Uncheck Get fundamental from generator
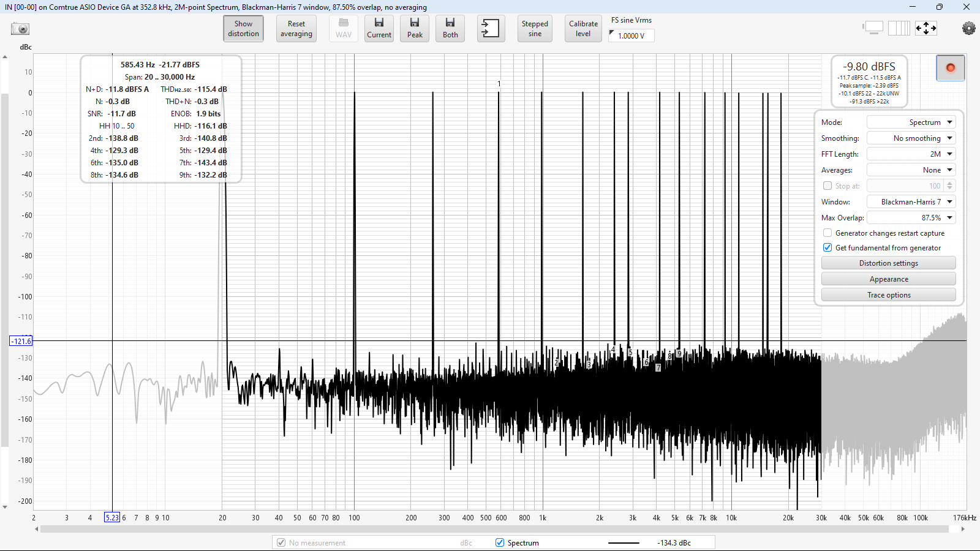 pyautogui.click(x=827, y=248)
